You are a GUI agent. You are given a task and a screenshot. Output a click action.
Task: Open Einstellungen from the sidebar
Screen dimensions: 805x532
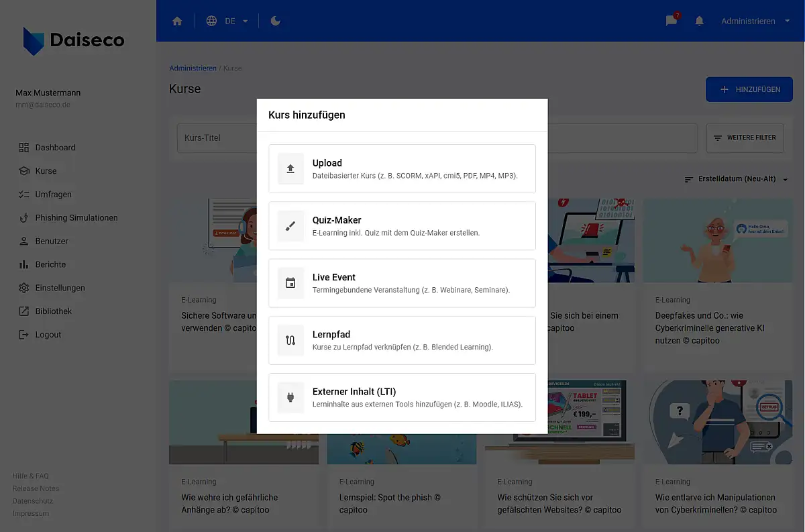point(60,288)
